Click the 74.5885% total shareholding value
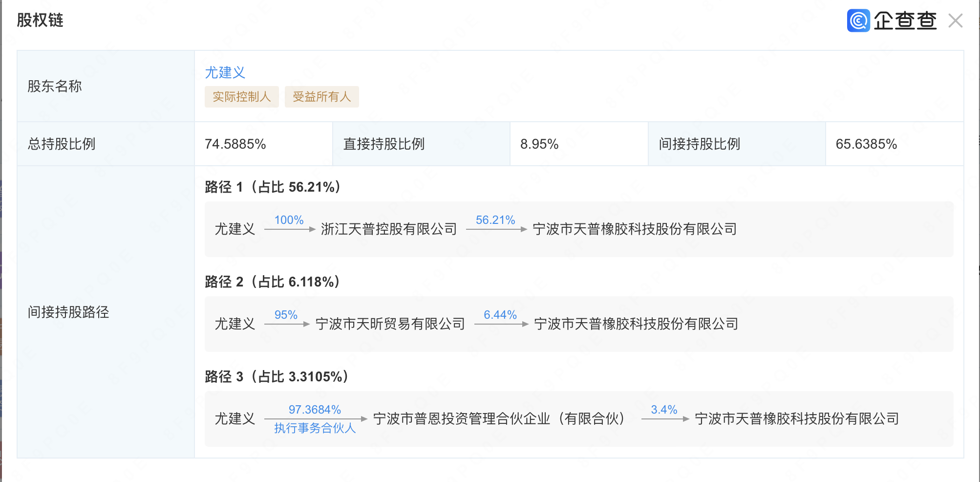 [x=235, y=144]
